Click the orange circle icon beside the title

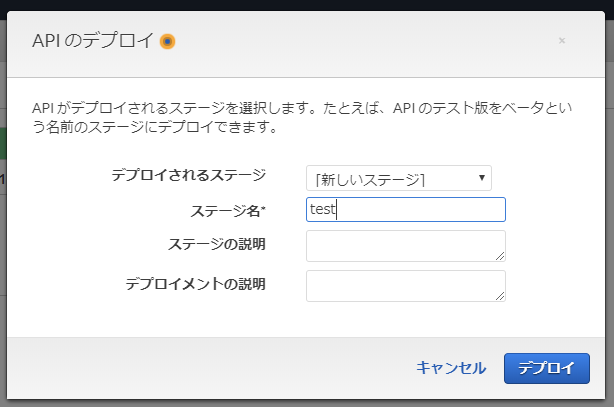[168, 41]
